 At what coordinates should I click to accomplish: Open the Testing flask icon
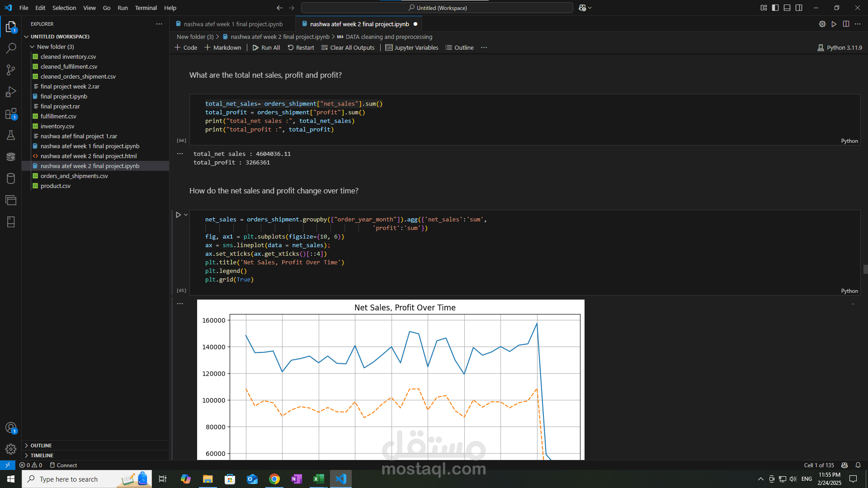click(x=11, y=135)
